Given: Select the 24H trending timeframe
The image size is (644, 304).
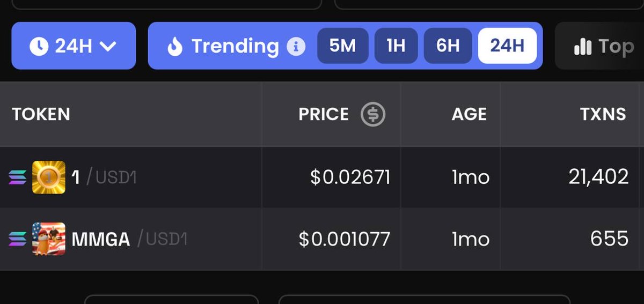Looking at the screenshot, I should [x=507, y=46].
